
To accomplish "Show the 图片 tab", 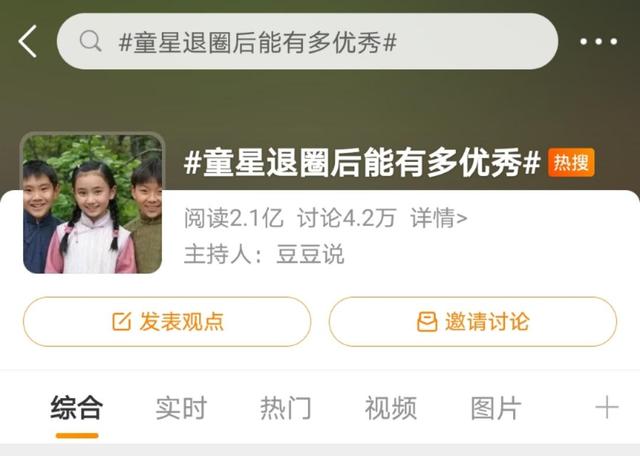I will click(496, 407).
